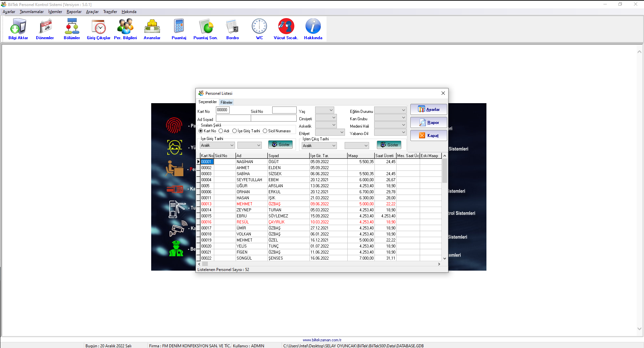Viewport: 644px width, 348px height.
Task: Open the İşlemler menu
Action: pyautogui.click(x=55, y=12)
